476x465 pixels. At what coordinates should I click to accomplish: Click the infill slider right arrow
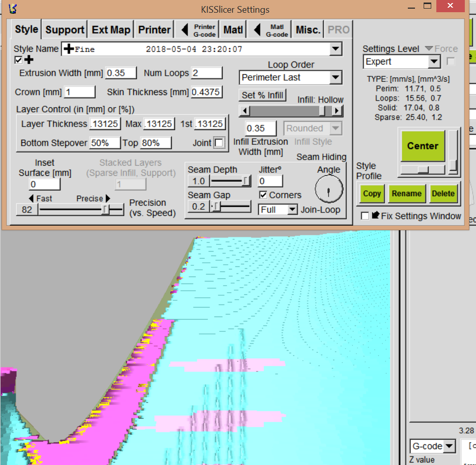tap(337, 111)
